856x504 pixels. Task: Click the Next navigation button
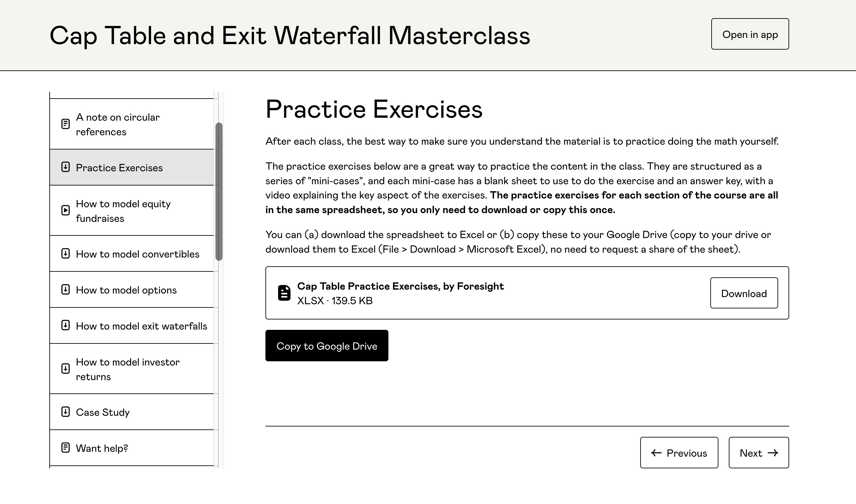[x=759, y=452]
